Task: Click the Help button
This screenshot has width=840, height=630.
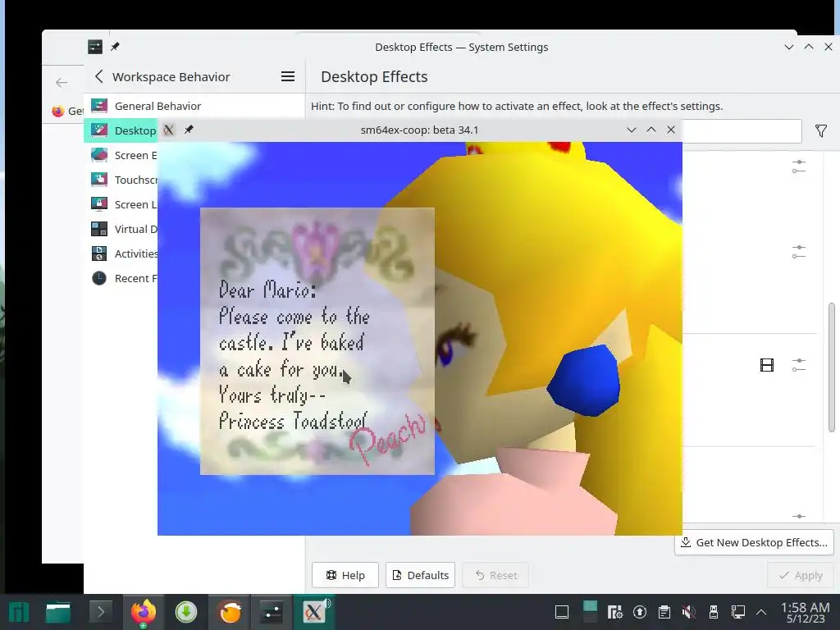Action: point(345,575)
